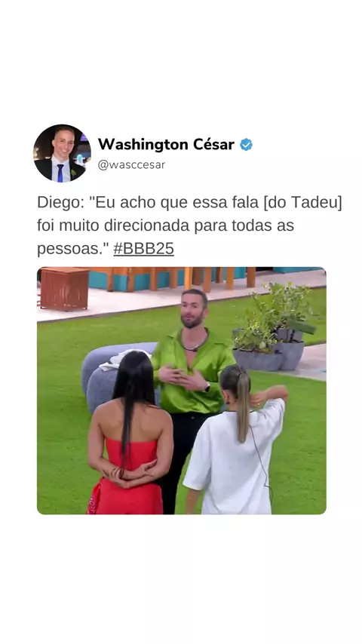Click the man's wristwatch

pyautogui.click(x=207, y=387)
